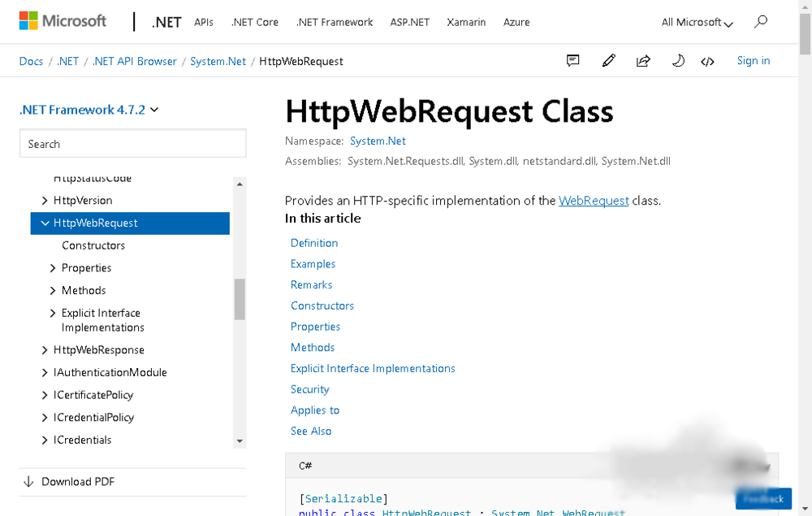Click the sidebar scrollbar down arrow

[240, 441]
